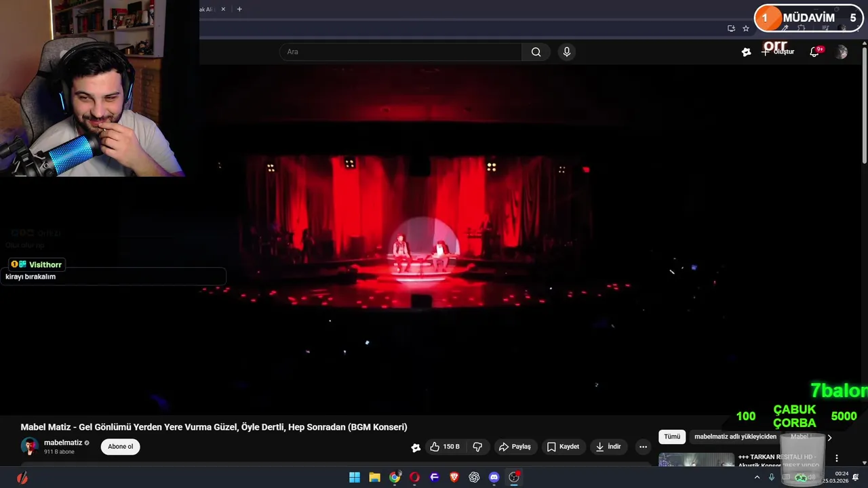868x488 pixels.
Task: Open Discord from the taskbar
Action: [x=494, y=477]
